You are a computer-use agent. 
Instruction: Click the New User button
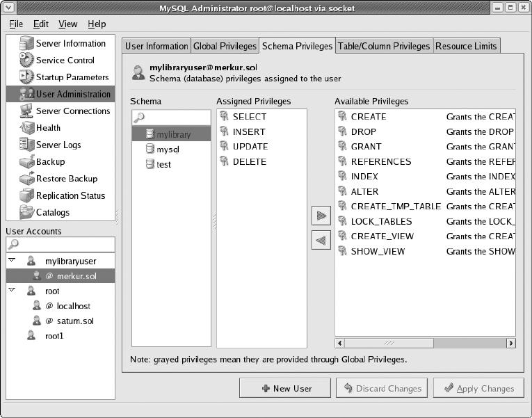pyautogui.click(x=285, y=388)
